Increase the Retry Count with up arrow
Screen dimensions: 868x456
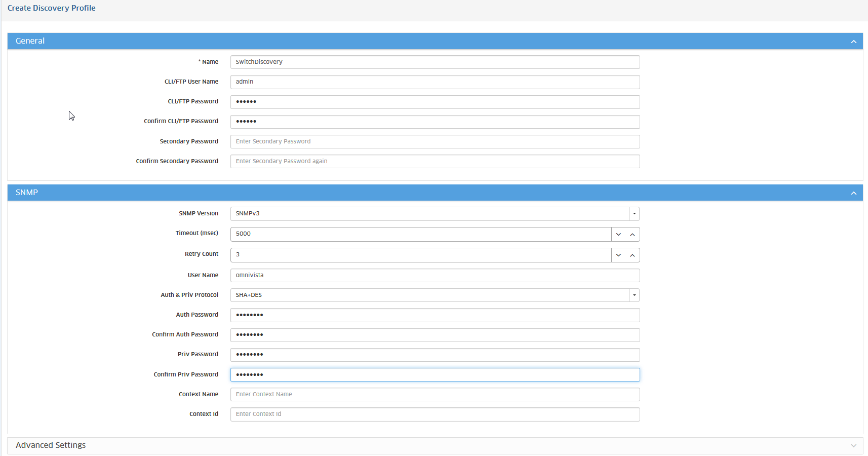point(632,255)
